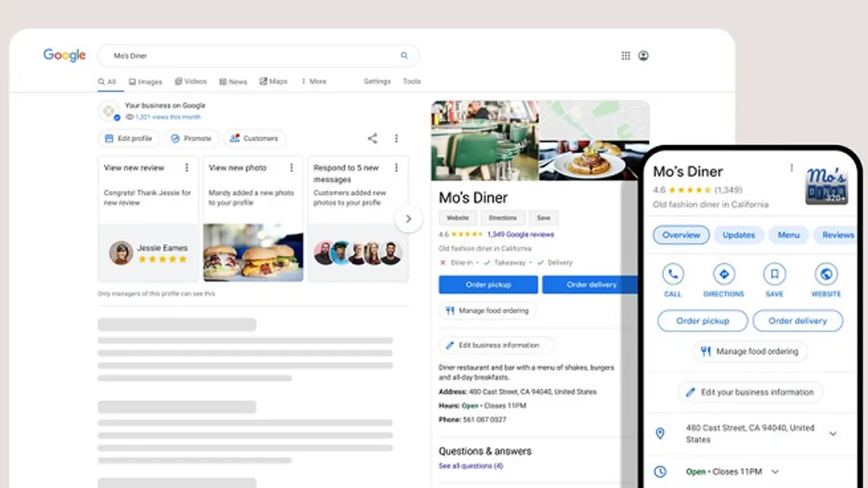
Task: Switch to the News tab
Action: point(234,82)
